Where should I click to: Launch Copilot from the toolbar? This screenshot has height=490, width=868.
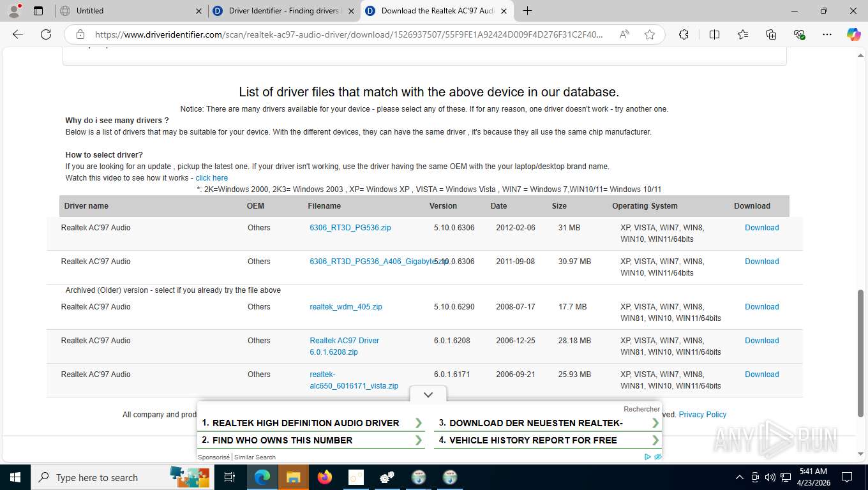click(x=853, y=34)
